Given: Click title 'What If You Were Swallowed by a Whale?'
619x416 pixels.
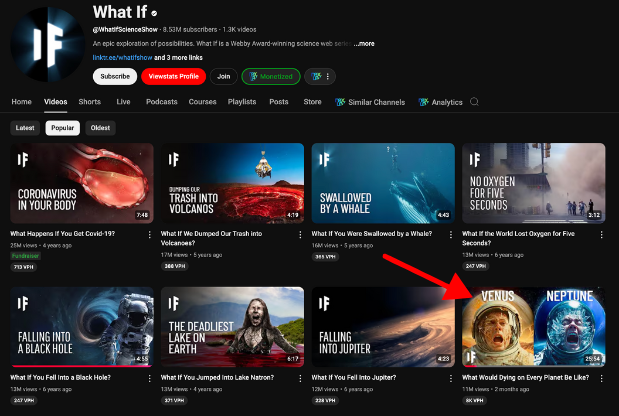Looking at the screenshot, I should tap(371, 234).
